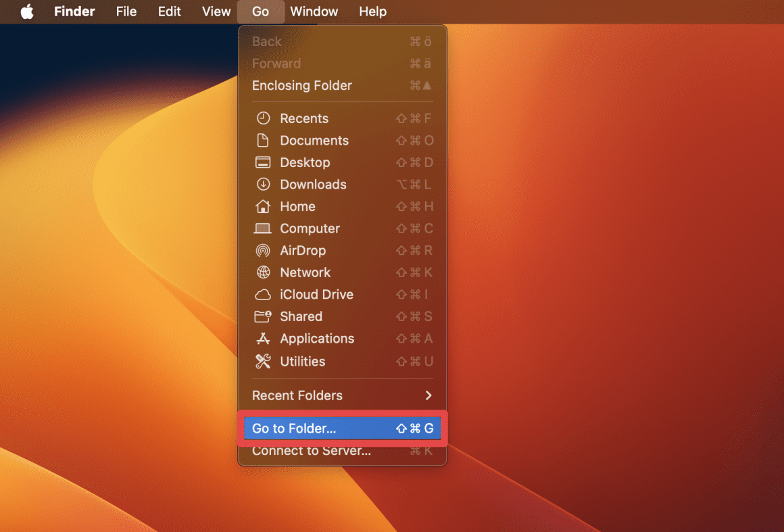The height and width of the screenshot is (532, 784).
Task: Open the iCloud Drive cloud icon
Action: coord(264,294)
